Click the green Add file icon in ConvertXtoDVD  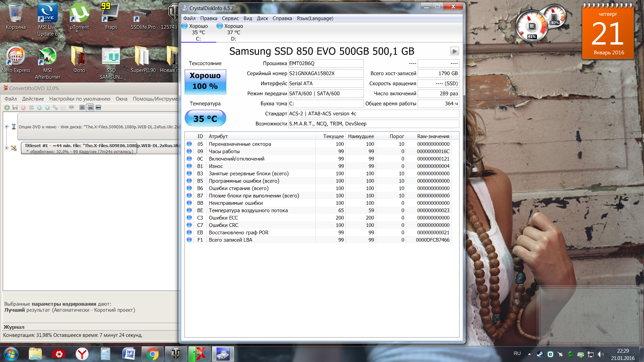pyautogui.click(x=7, y=108)
